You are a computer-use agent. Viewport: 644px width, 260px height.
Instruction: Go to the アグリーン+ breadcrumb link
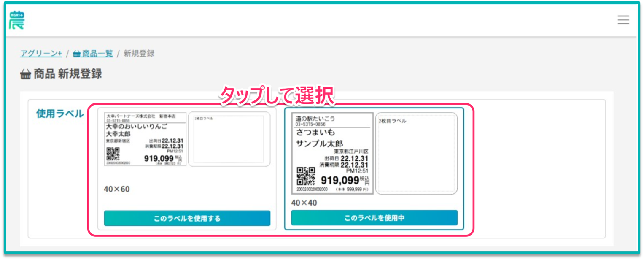tap(41, 54)
